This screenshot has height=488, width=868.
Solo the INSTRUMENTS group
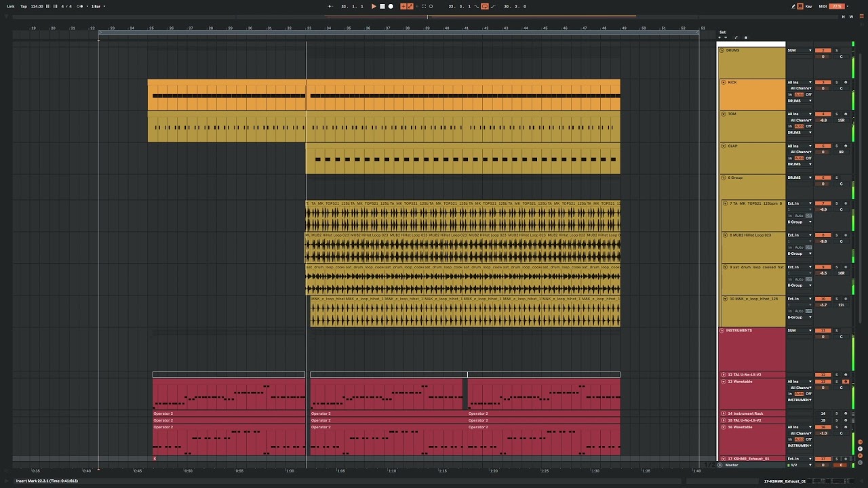coord(836,331)
